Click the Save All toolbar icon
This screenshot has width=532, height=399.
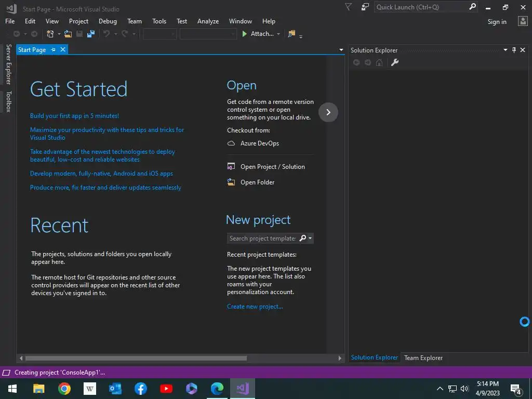tap(90, 34)
